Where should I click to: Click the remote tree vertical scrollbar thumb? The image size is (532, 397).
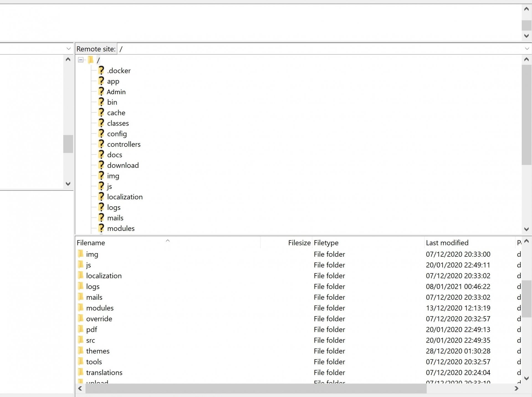[x=526, y=115]
